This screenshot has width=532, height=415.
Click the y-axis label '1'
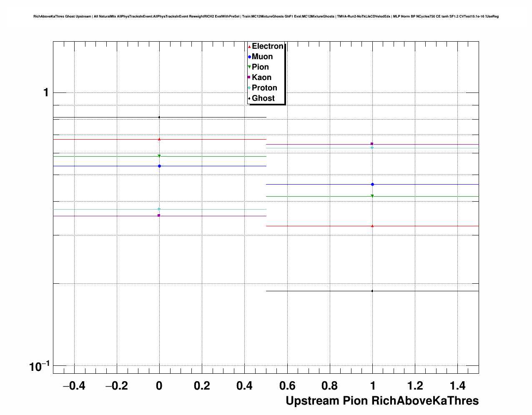click(46, 92)
